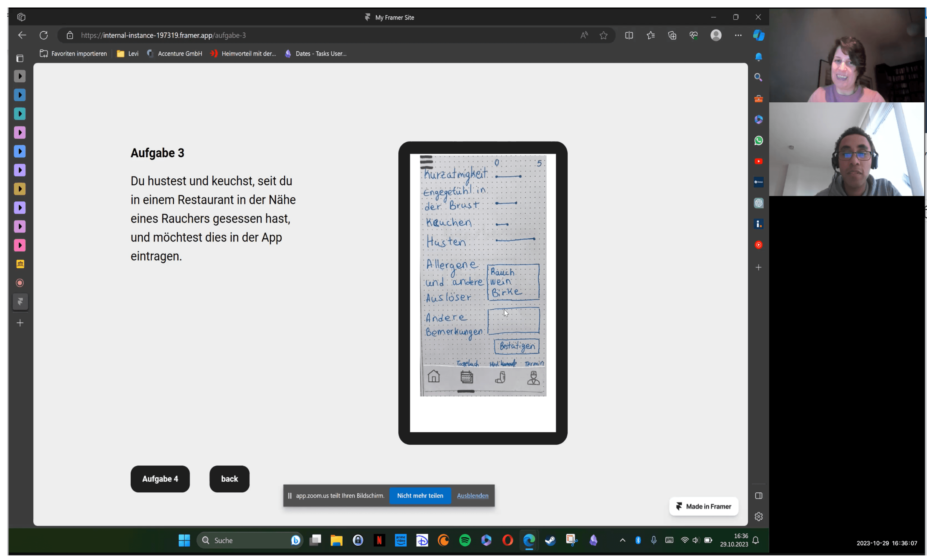Expand the system tray hidden icons chevron
The image size is (927, 560).
(x=623, y=540)
